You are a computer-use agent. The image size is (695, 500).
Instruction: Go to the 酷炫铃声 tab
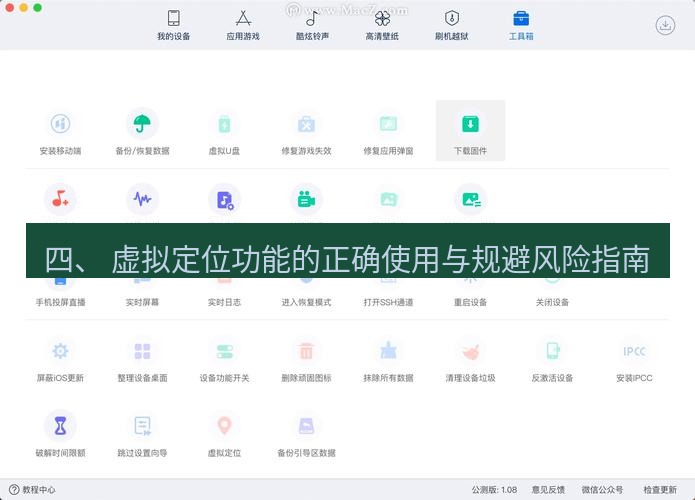click(x=312, y=25)
